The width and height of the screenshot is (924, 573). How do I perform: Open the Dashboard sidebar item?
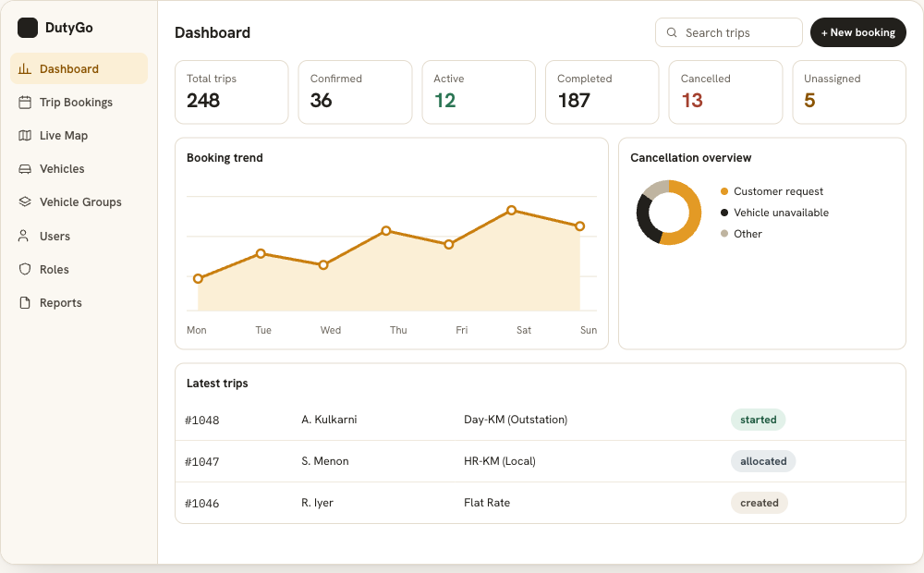(x=79, y=69)
